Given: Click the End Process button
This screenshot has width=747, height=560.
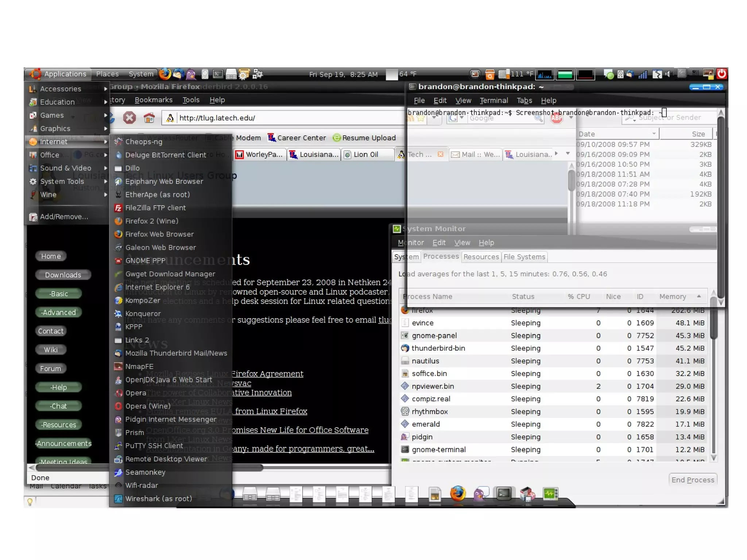Looking at the screenshot, I should (x=693, y=480).
